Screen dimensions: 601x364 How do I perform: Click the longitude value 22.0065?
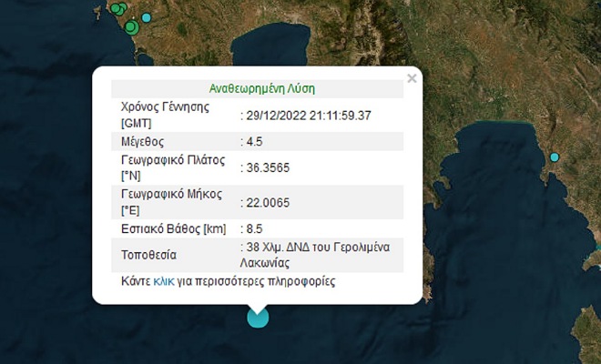click(x=268, y=202)
